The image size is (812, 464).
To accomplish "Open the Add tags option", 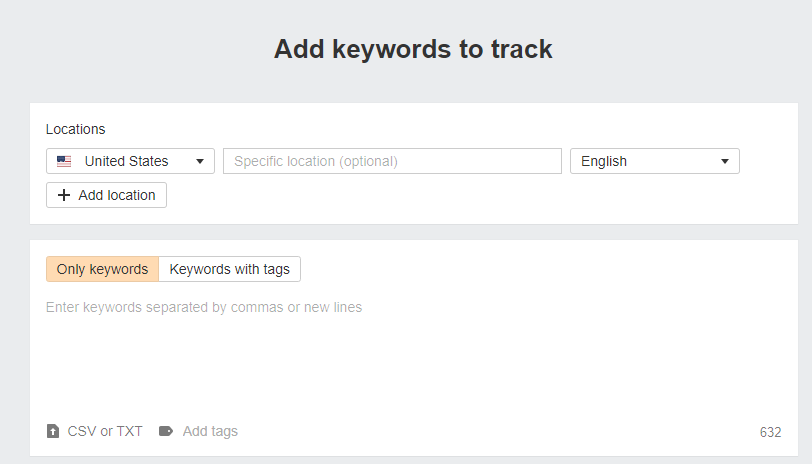I will coord(210,431).
